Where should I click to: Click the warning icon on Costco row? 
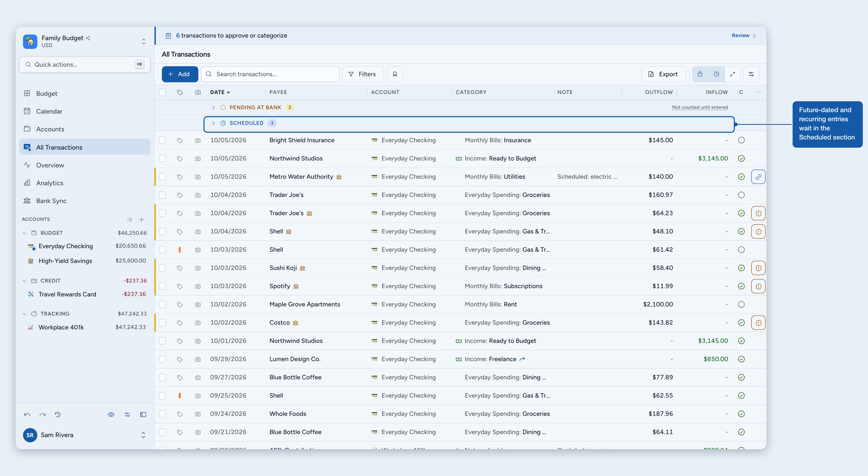(758, 323)
